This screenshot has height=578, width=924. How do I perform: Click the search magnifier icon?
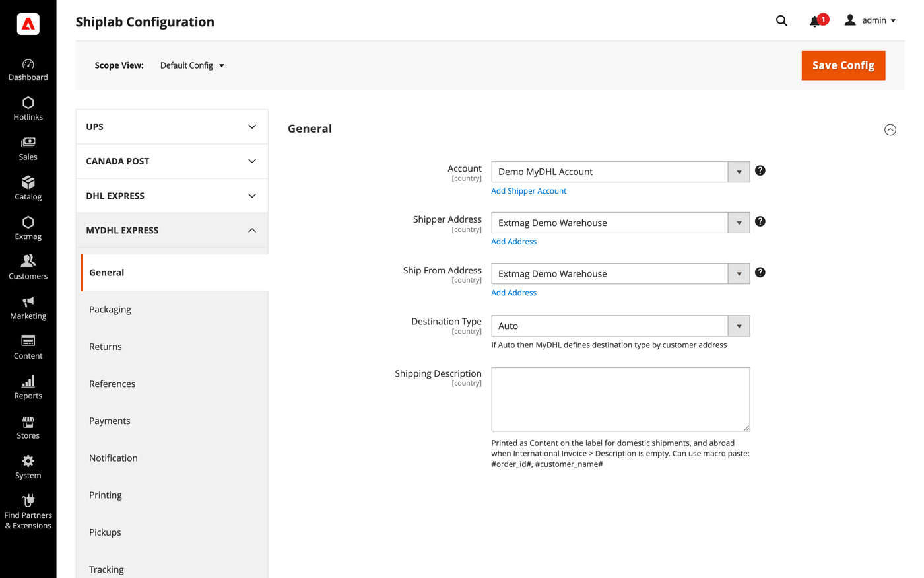click(781, 20)
